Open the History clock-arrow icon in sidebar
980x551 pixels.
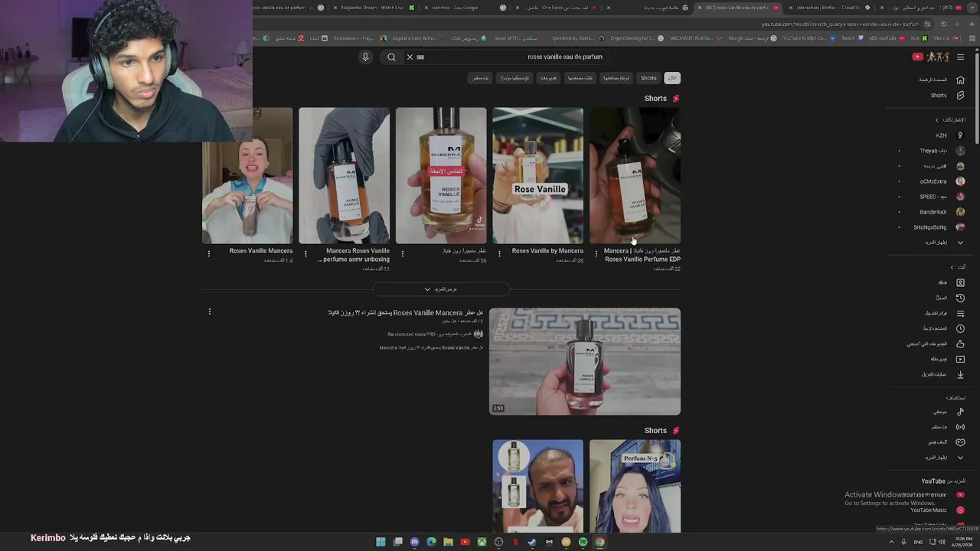pyautogui.click(x=960, y=298)
